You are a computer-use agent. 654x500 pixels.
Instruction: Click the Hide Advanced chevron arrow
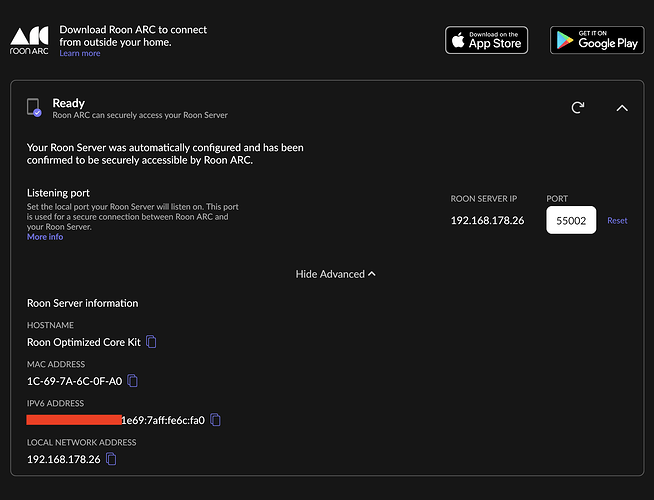pyautogui.click(x=372, y=273)
